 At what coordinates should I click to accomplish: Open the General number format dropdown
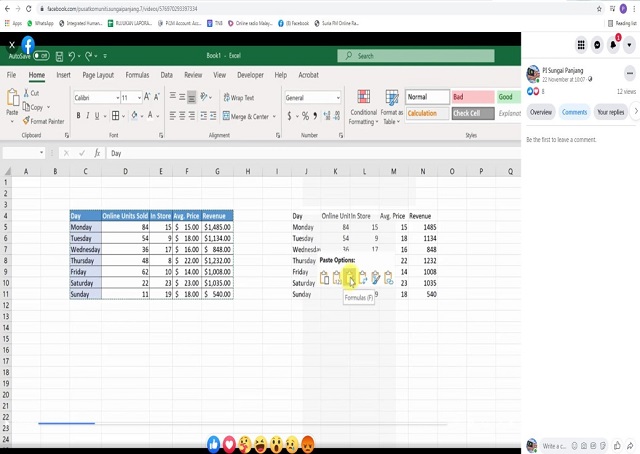(338, 98)
